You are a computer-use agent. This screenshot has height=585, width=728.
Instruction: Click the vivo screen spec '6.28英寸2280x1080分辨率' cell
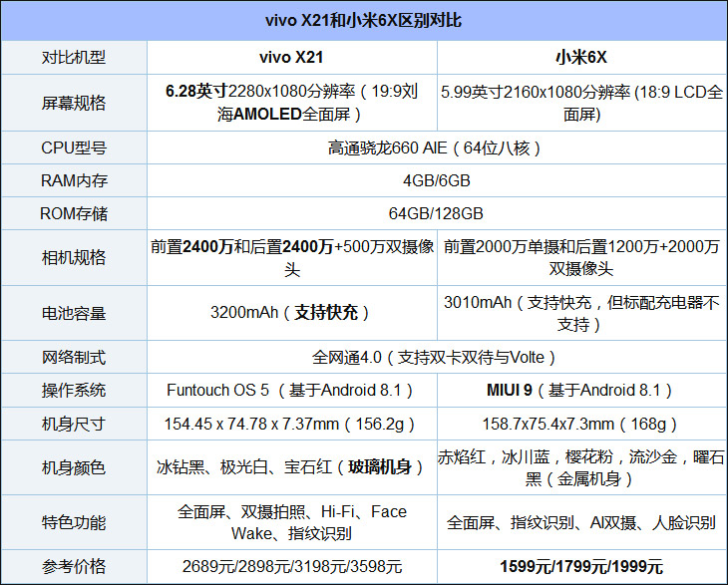tap(291, 103)
